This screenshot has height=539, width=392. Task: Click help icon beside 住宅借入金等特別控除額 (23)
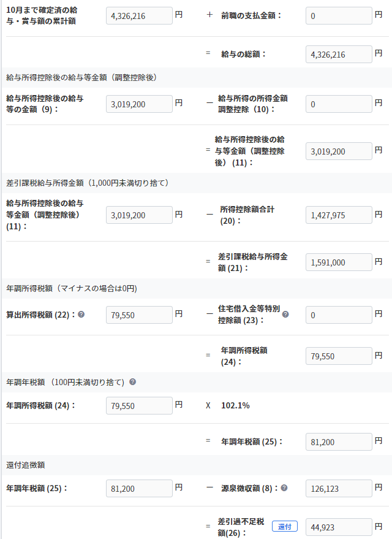tap(285, 314)
